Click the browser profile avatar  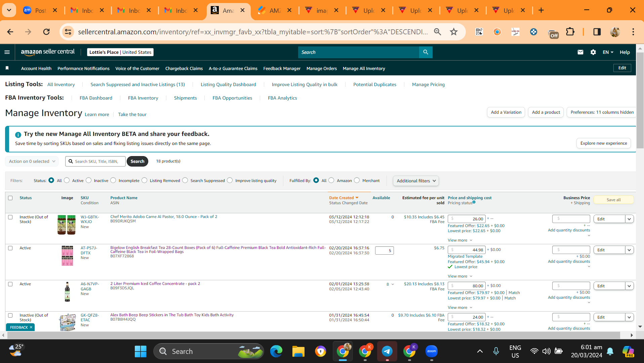pyautogui.click(x=615, y=32)
